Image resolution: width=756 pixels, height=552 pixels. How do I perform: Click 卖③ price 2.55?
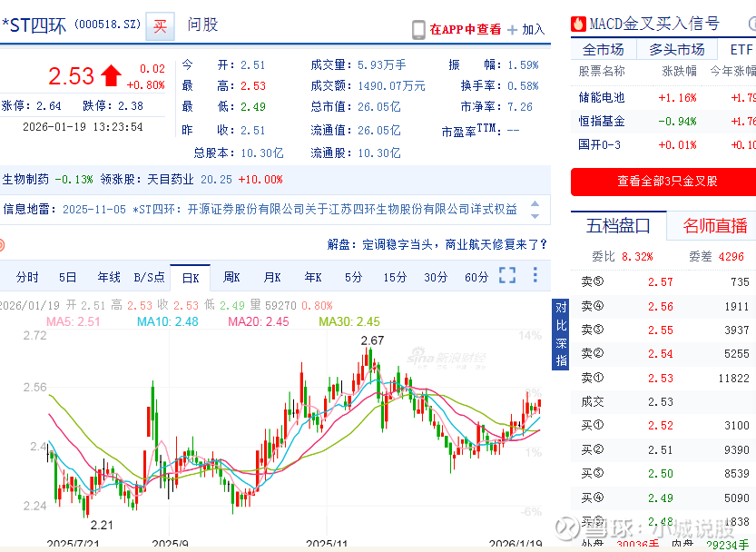[x=660, y=330]
